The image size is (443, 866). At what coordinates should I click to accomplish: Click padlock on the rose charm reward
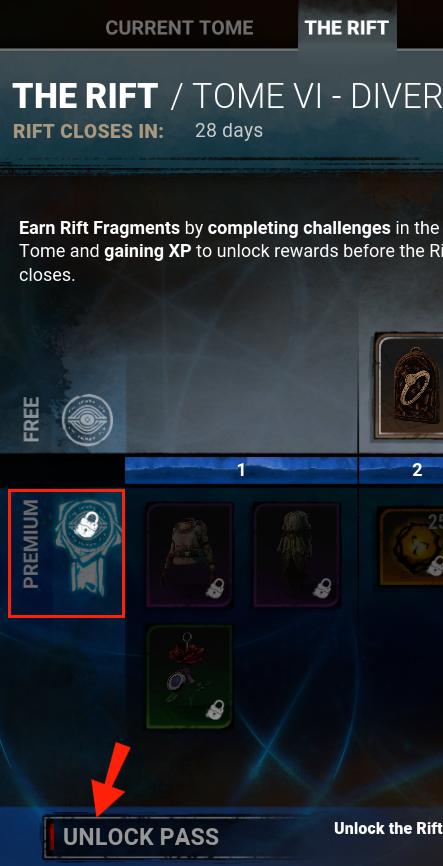coord(217,709)
